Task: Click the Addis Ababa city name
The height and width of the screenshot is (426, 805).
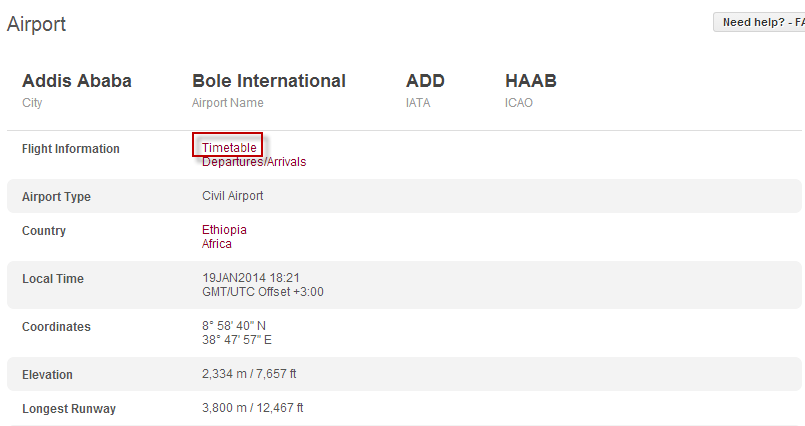Action: click(x=77, y=81)
